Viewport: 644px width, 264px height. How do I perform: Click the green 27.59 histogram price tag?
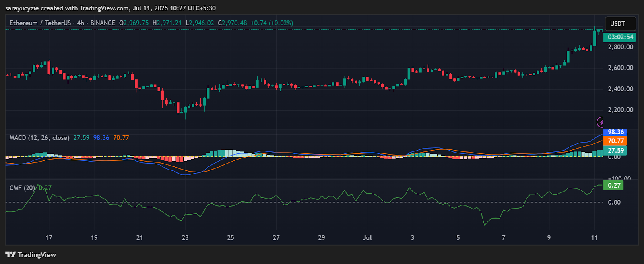click(x=615, y=151)
